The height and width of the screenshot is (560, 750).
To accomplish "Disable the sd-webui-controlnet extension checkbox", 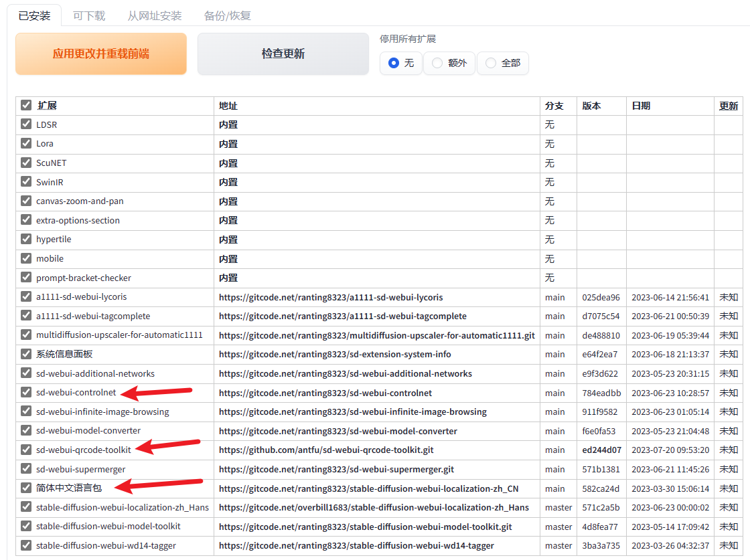I will pyautogui.click(x=26, y=392).
